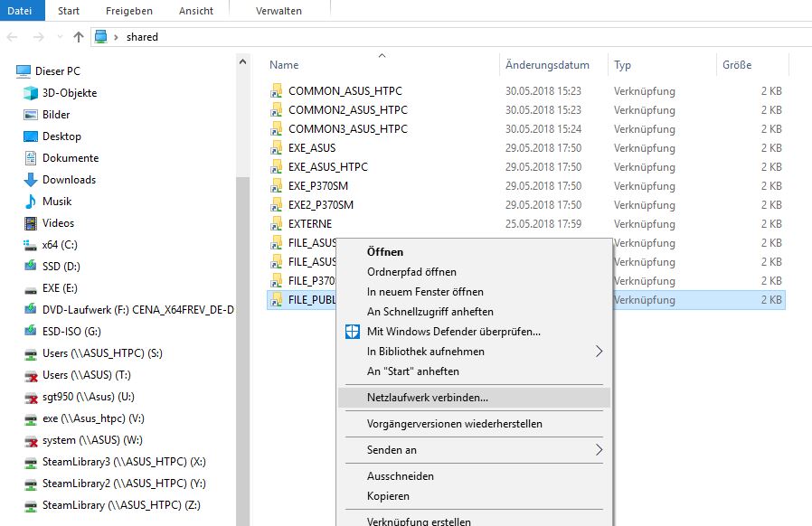Image resolution: width=812 pixels, height=526 pixels.
Task: Select exe (\\Asus_htpc) (V:) in tree
Action: [x=93, y=418]
